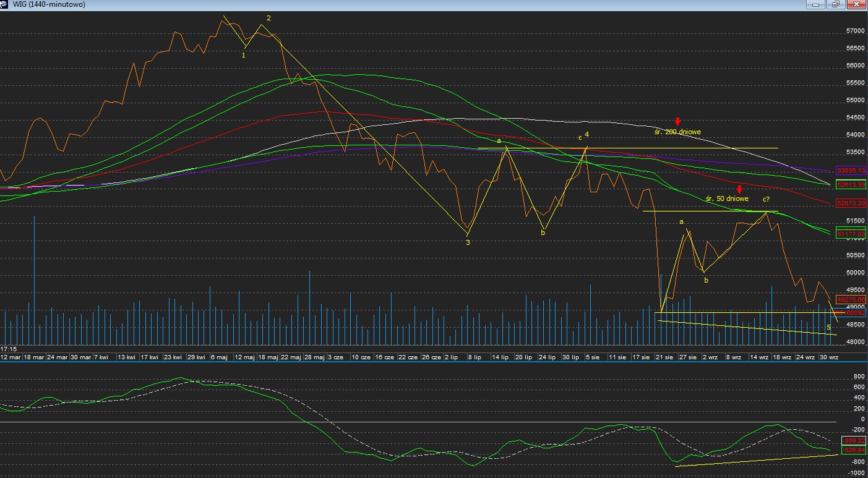Click the wave '3' label at July low
Screen dimensions: 868x478
pyautogui.click(x=468, y=242)
